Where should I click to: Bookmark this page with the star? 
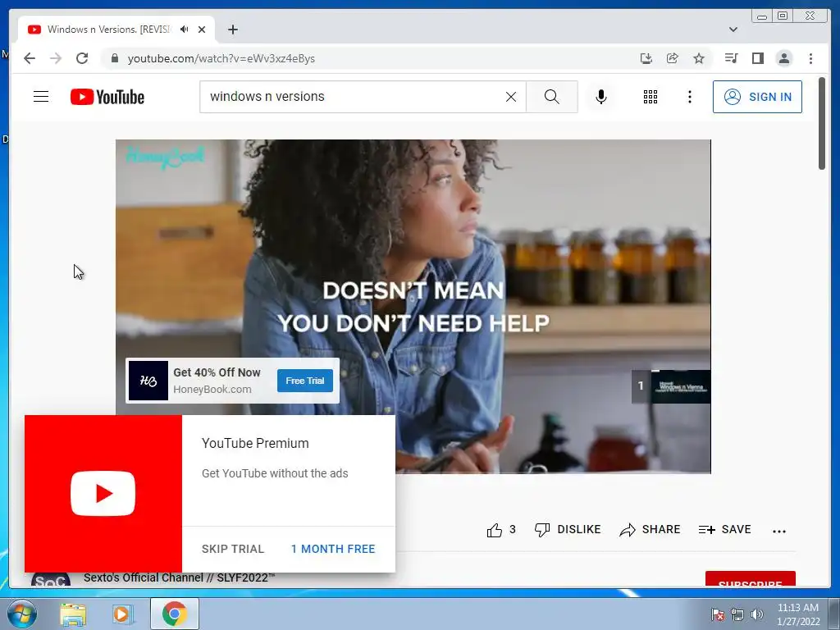699,58
